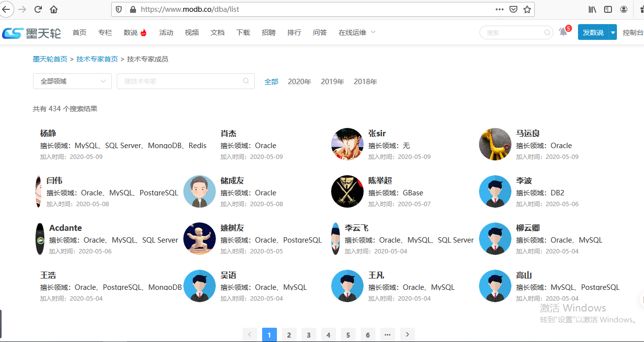This screenshot has width=644, height=342.
Task: Go to browser home page icon
Action: coord(54,9)
